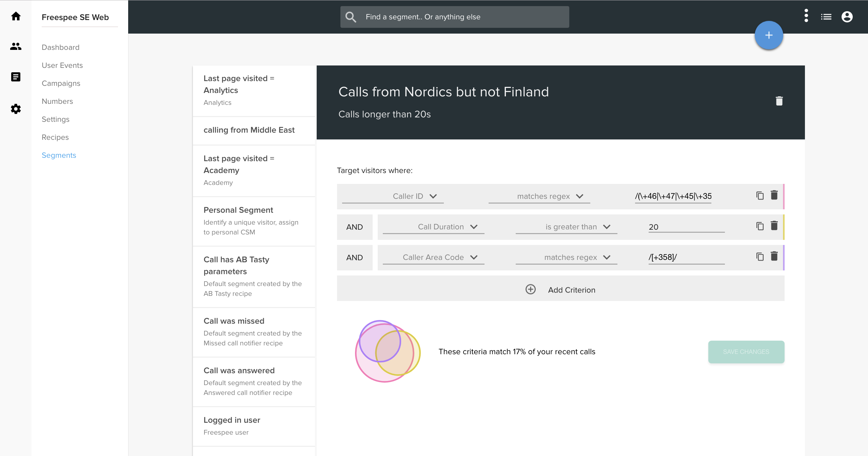The height and width of the screenshot is (456, 868).
Task: Duplicate the Caller ID criterion
Action: tap(760, 195)
